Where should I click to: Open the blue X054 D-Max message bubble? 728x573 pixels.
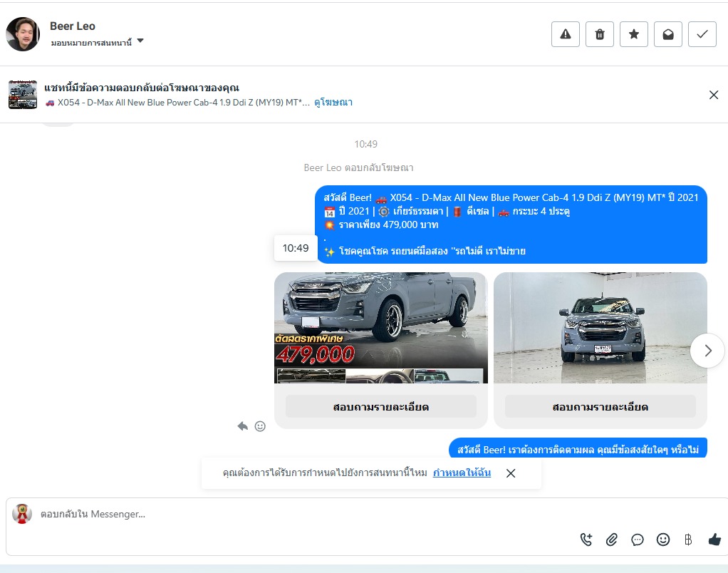click(511, 224)
